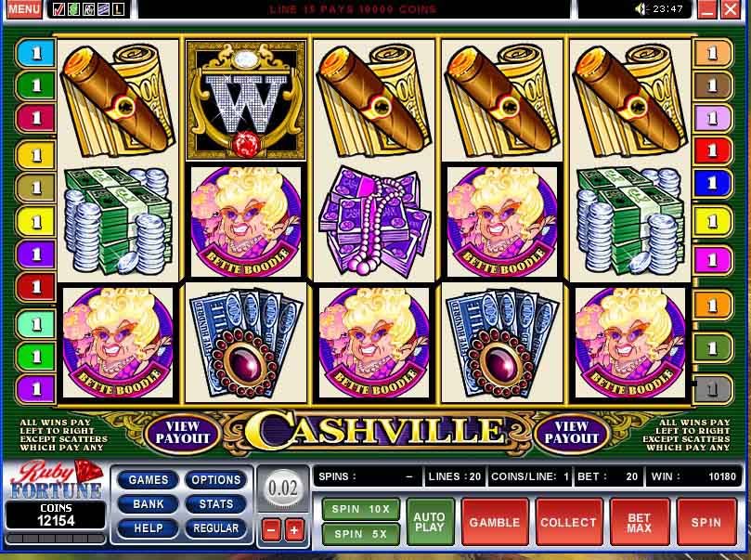Viewport: 751px width, 560px height.
Task: Click the gold L icon in top bar
Action: click(118, 9)
